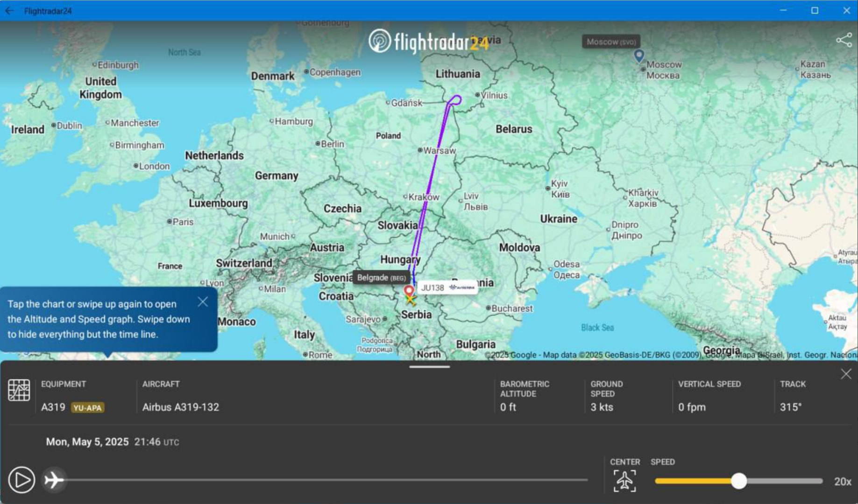Click the Belgrade (BEG) airport label
The height and width of the screenshot is (504, 858).
point(381,278)
